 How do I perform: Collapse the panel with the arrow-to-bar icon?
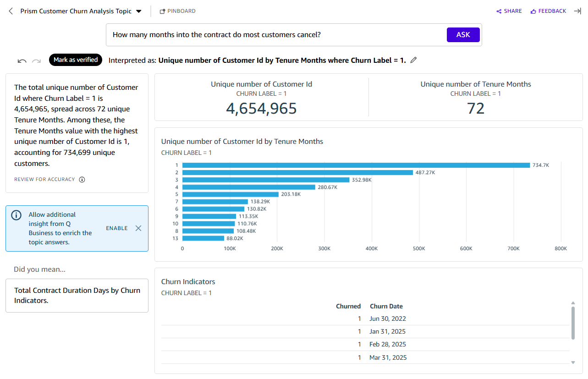(577, 11)
